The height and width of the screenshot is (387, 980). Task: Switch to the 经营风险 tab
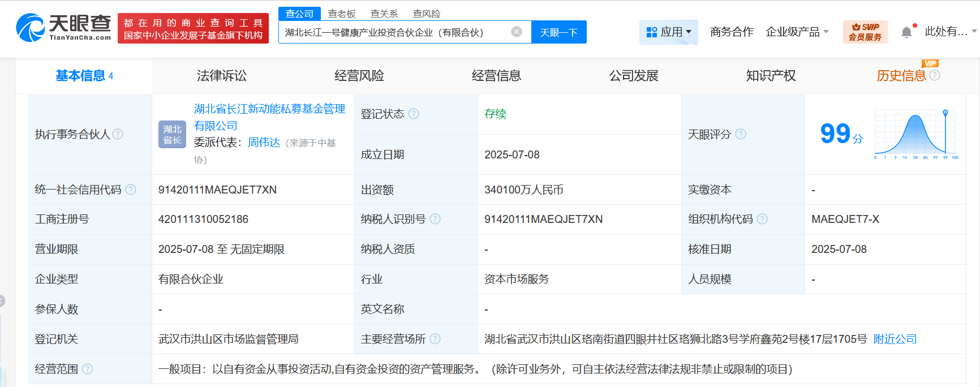[359, 76]
